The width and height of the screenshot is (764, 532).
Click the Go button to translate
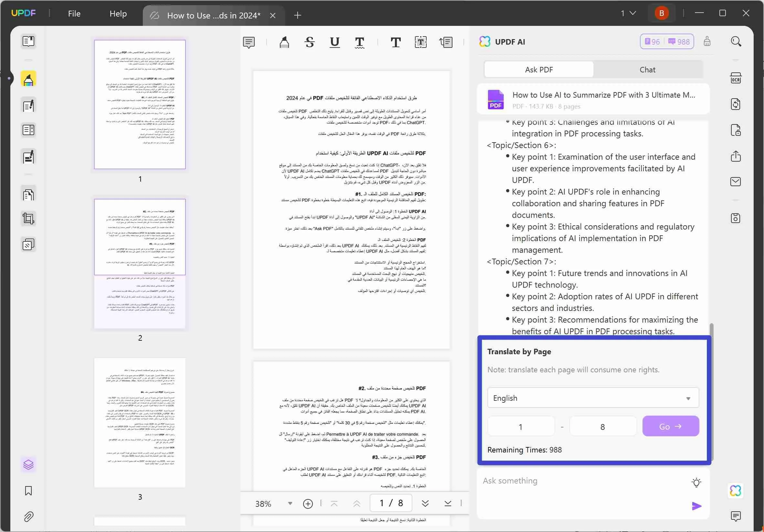point(671,426)
